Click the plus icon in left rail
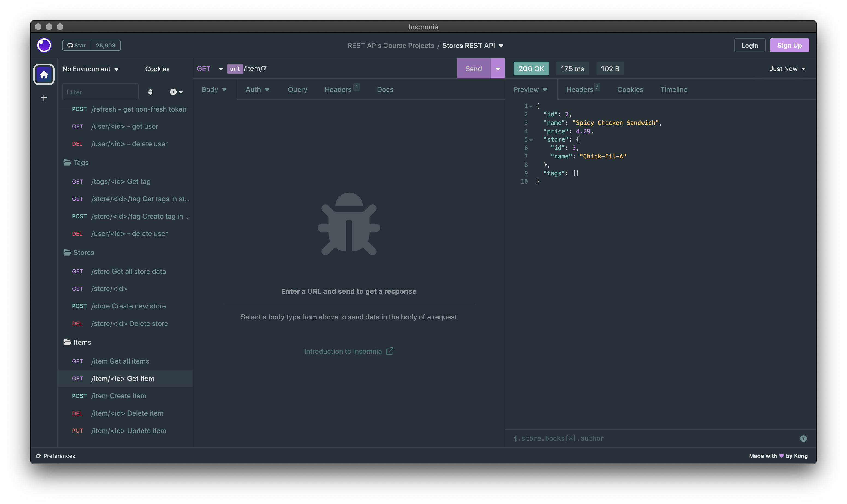 point(44,98)
